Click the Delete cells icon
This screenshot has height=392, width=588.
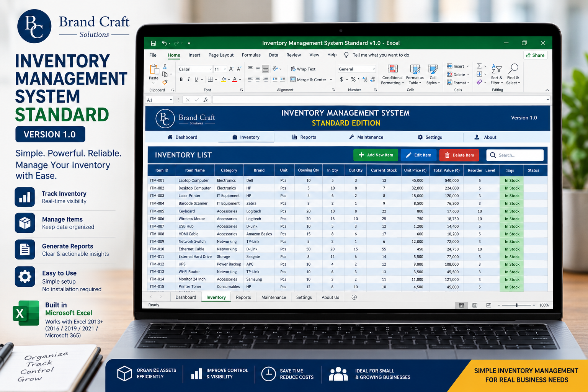[450, 75]
